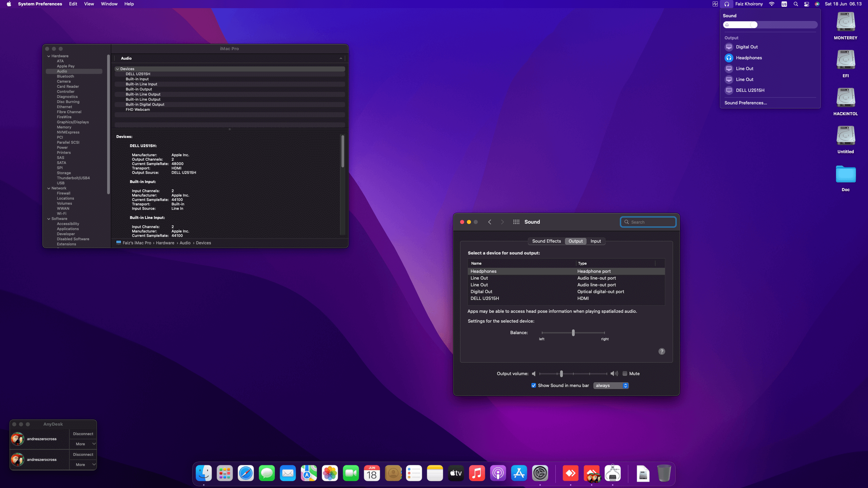Open the Window menu
Image resolution: width=868 pixels, height=488 pixels.
pyautogui.click(x=109, y=4)
